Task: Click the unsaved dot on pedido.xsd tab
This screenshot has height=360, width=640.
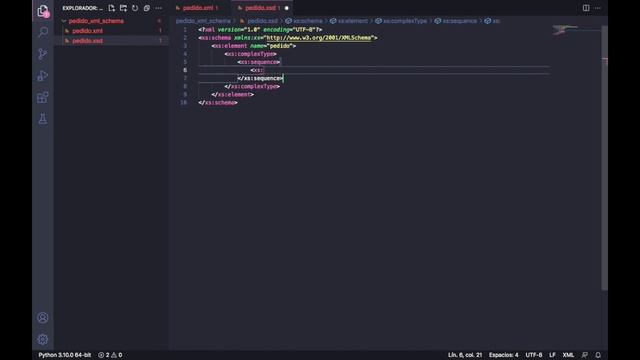Action: click(x=287, y=8)
